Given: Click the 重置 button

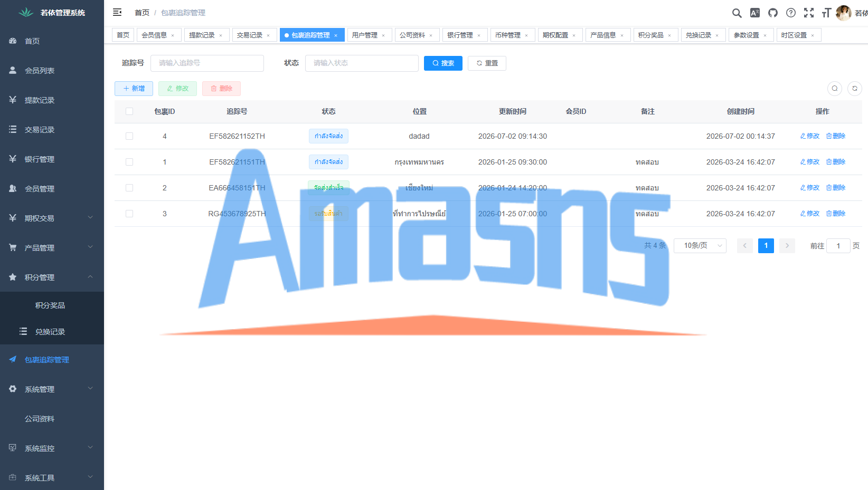Looking at the screenshot, I should click(487, 63).
